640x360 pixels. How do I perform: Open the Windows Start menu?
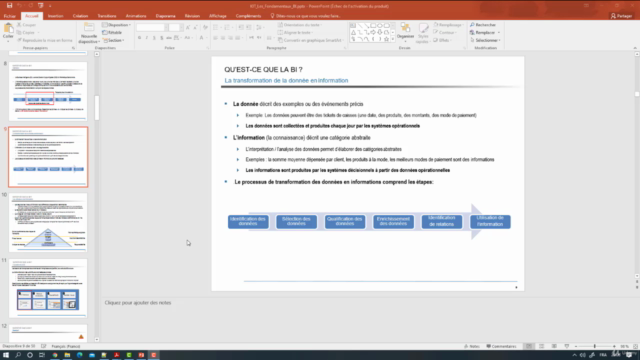click(6, 355)
